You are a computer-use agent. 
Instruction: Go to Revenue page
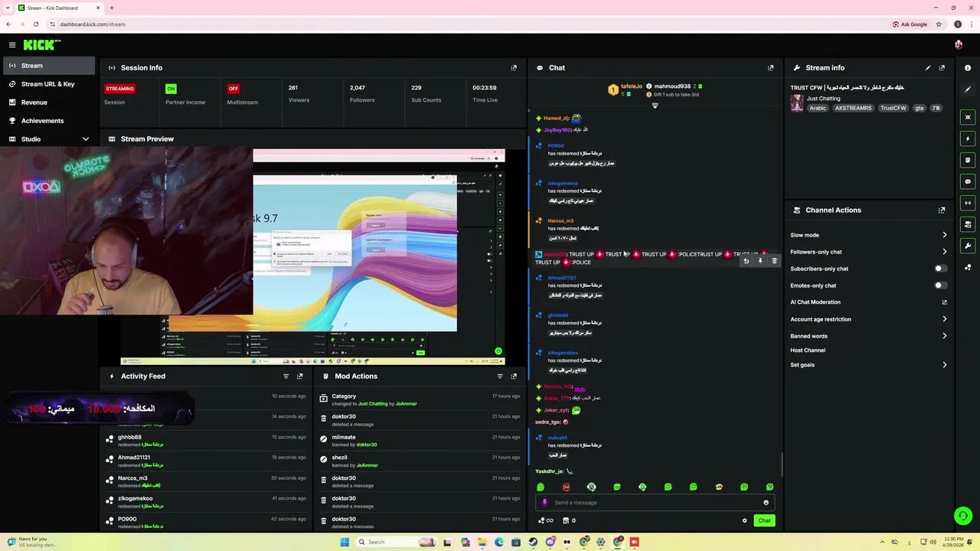point(48,103)
